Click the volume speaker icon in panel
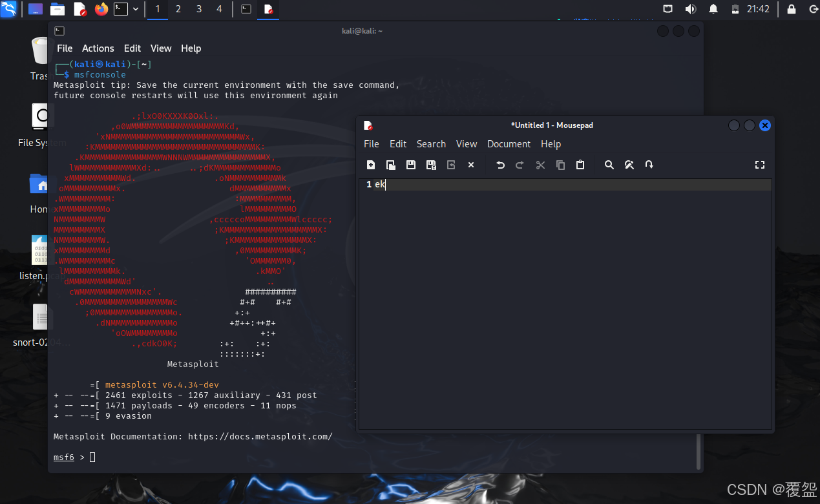The width and height of the screenshot is (820, 504). [x=691, y=9]
